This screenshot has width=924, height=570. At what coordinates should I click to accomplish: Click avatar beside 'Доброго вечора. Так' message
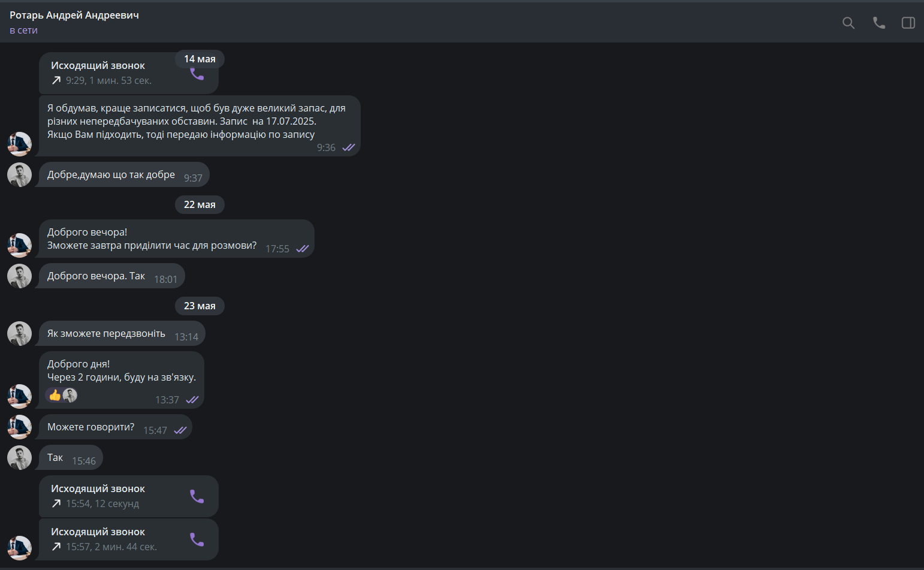[x=19, y=276]
